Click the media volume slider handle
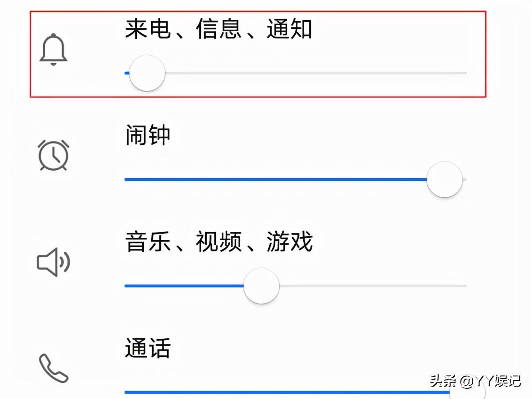The width and height of the screenshot is (532, 399). (x=262, y=286)
